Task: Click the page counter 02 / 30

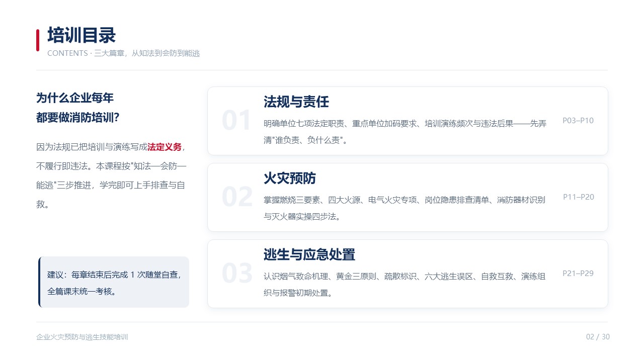Action: (x=598, y=337)
